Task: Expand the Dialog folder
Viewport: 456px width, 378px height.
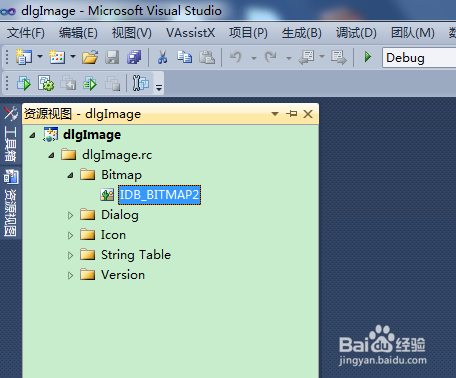Action: 70,215
